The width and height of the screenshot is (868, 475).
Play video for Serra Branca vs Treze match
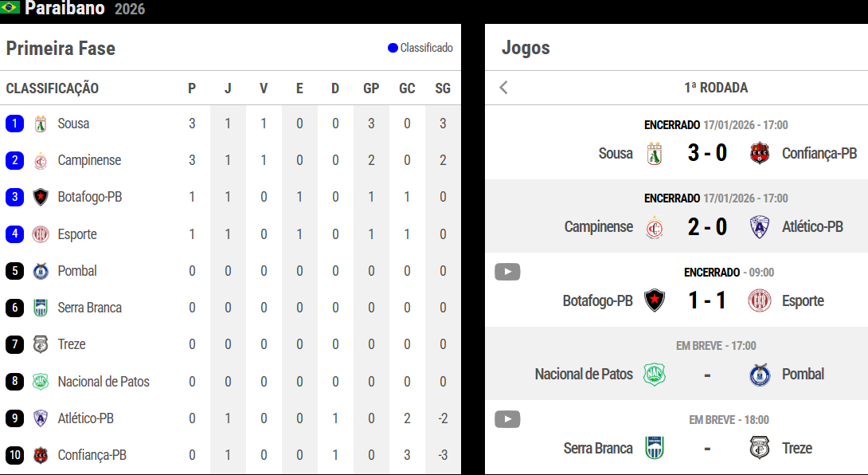[x=507, y=419]
